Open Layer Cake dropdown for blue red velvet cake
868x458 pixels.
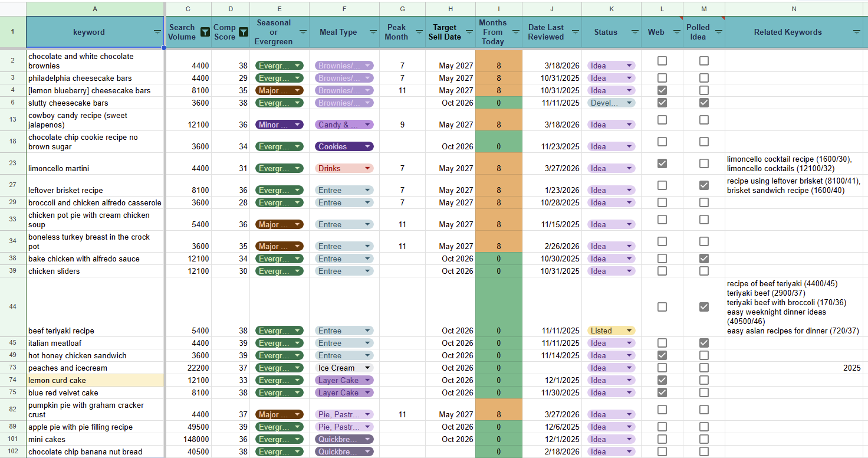(344, 392)
